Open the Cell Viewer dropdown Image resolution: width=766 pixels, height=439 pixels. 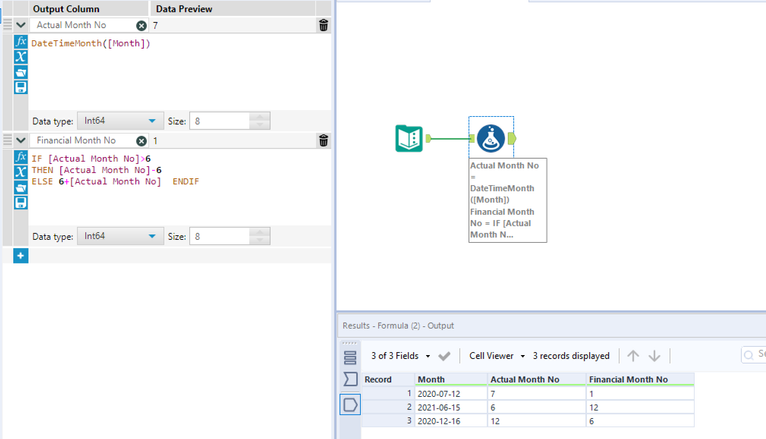[497, 356]
